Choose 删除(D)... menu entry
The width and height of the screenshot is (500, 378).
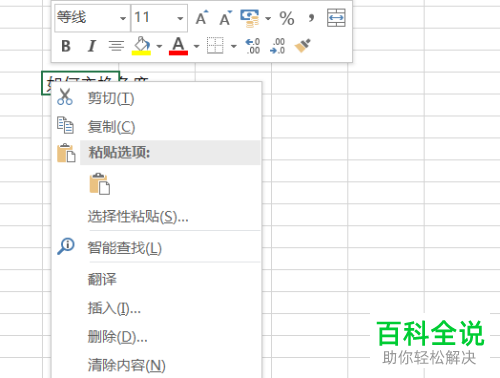coord(157,337)
